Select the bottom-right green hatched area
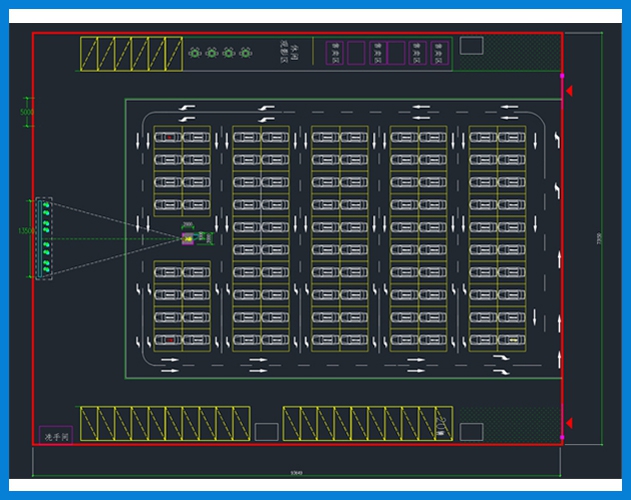 point(510,424)
